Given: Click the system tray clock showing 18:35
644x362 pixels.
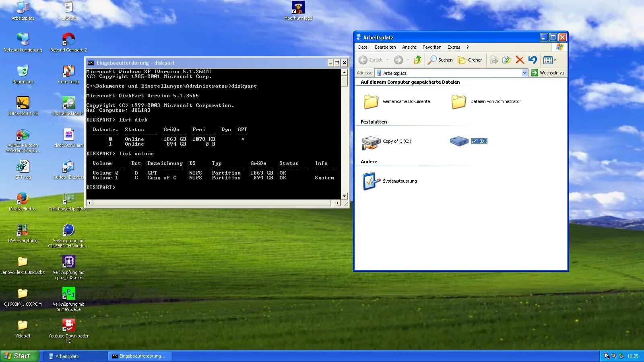Looking at the screenshot, I should [x=633, y=356].
